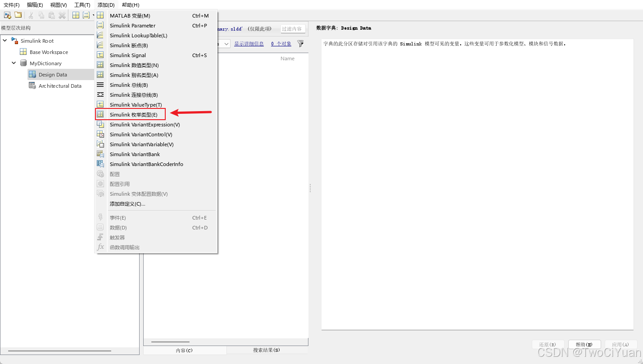
Task: Click the Name column header
Action: 287,58
